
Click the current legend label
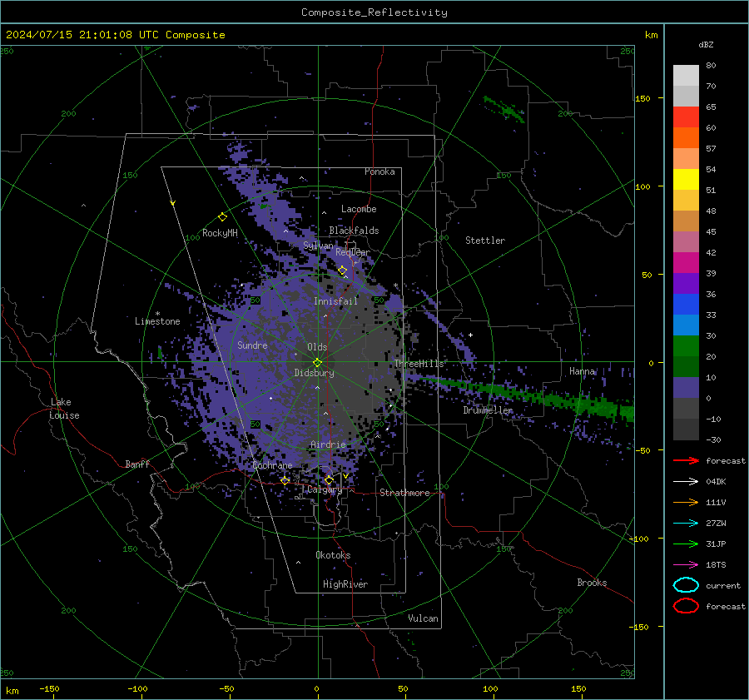point(723,586)
